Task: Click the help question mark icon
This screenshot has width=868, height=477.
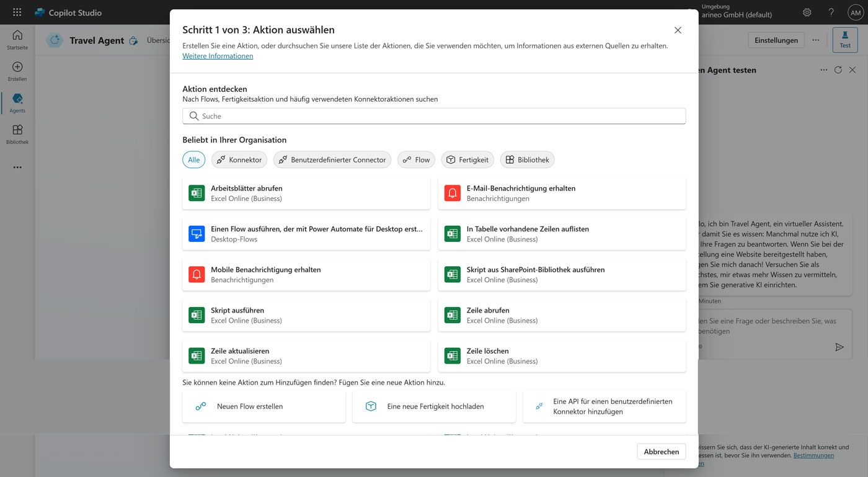Action: [x=831, y=12]
